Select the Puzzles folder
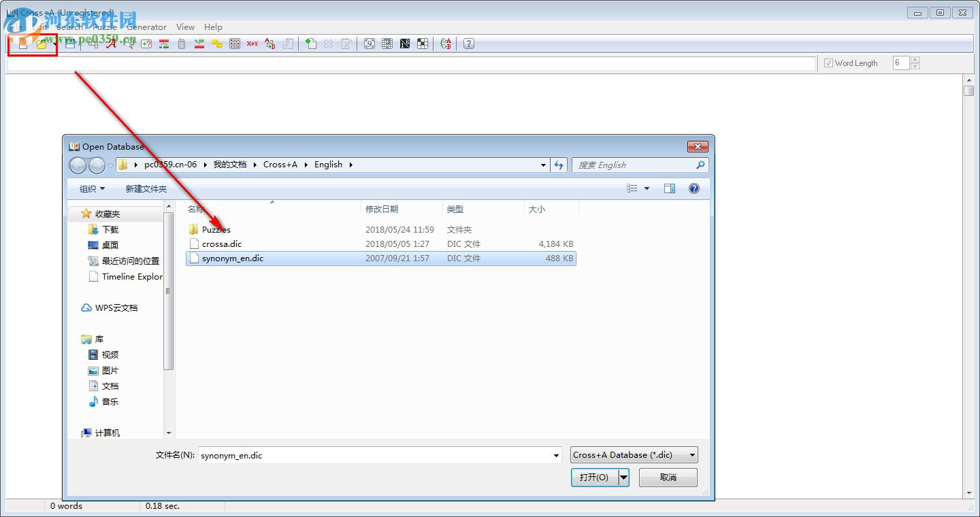 pos(216,229)
